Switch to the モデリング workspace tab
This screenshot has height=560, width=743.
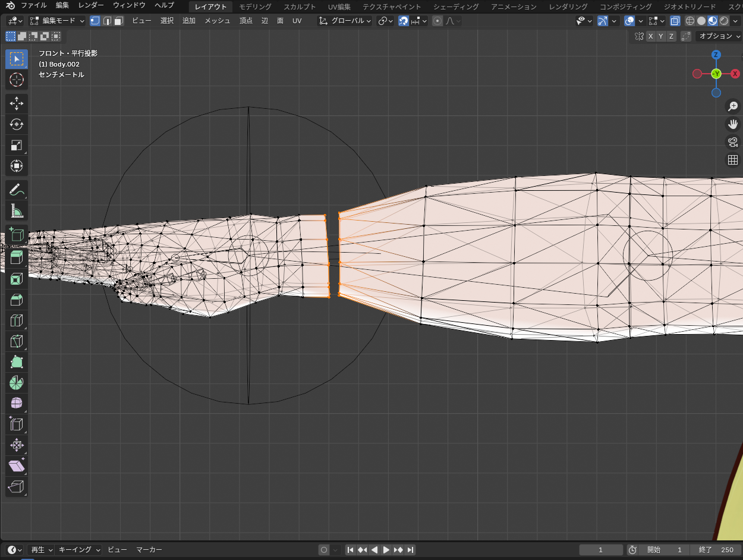[255, 7]
